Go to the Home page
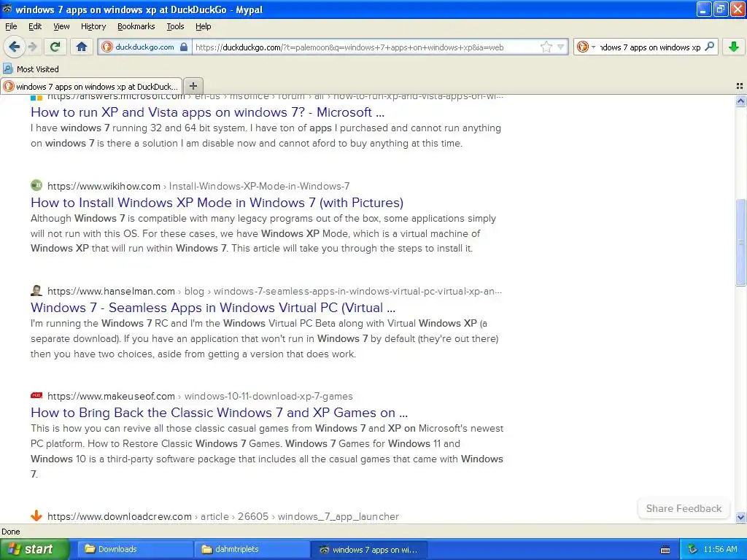The width and height of the screenshot is (747, 560). [x=82, y=47]
